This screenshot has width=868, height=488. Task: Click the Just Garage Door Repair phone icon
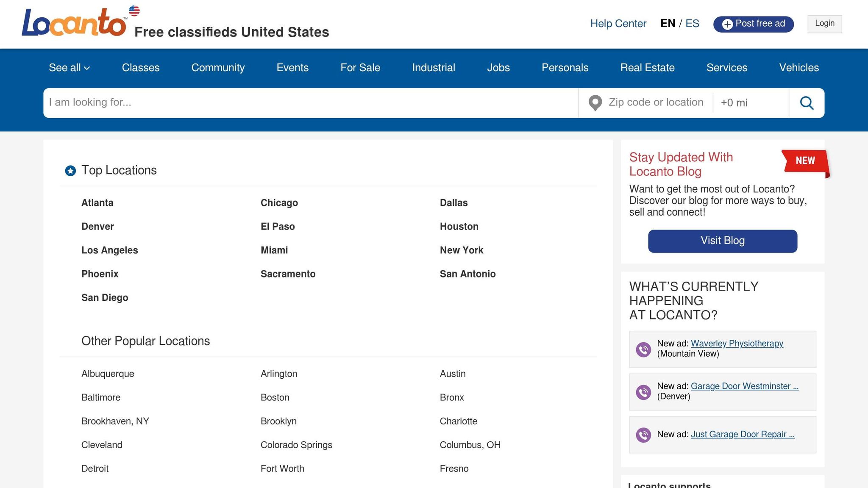click(643, 435)
